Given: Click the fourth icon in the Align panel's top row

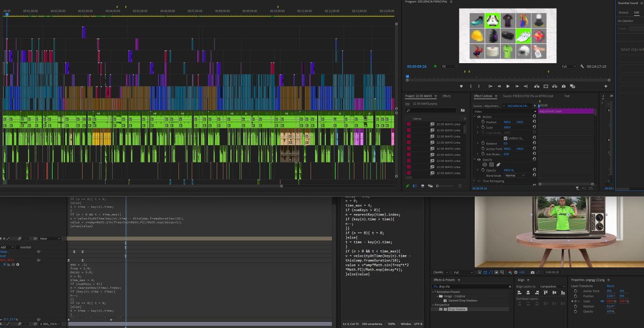Looking at the screenshot, I should (x=546, y=293).
